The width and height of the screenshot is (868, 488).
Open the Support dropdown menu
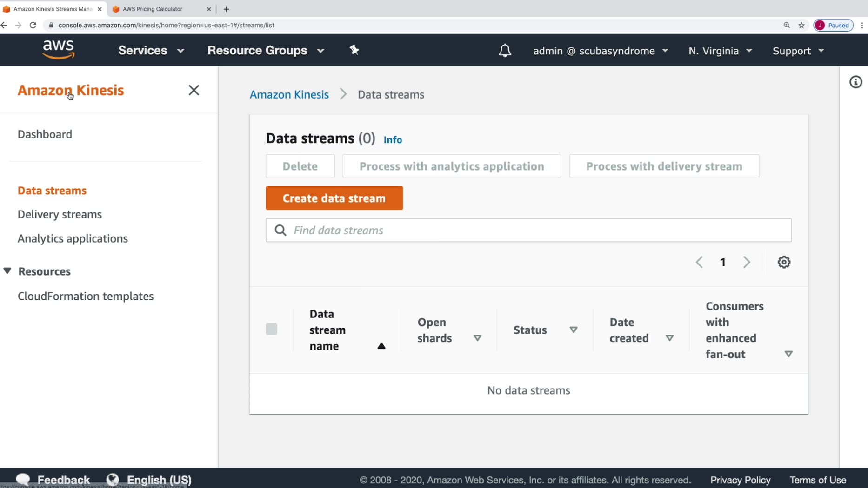coord(798,51)
